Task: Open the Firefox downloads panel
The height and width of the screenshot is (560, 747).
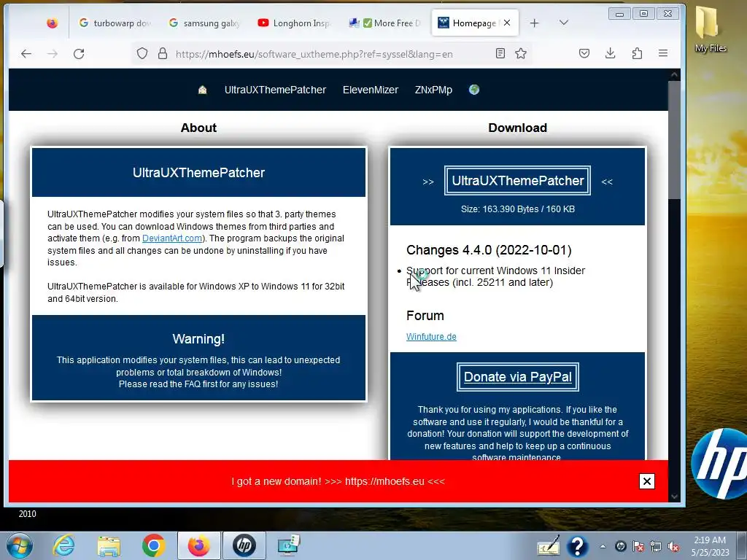Action: tap(611, 53)
